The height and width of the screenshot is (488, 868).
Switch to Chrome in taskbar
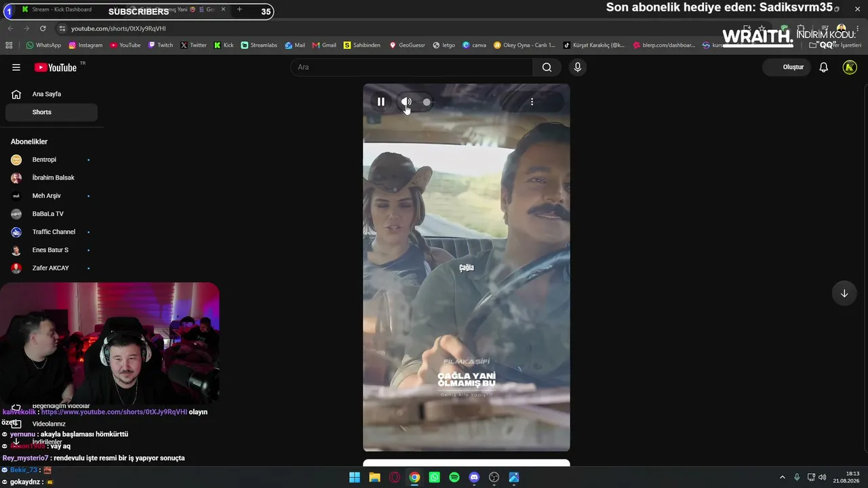click(414, 477)
